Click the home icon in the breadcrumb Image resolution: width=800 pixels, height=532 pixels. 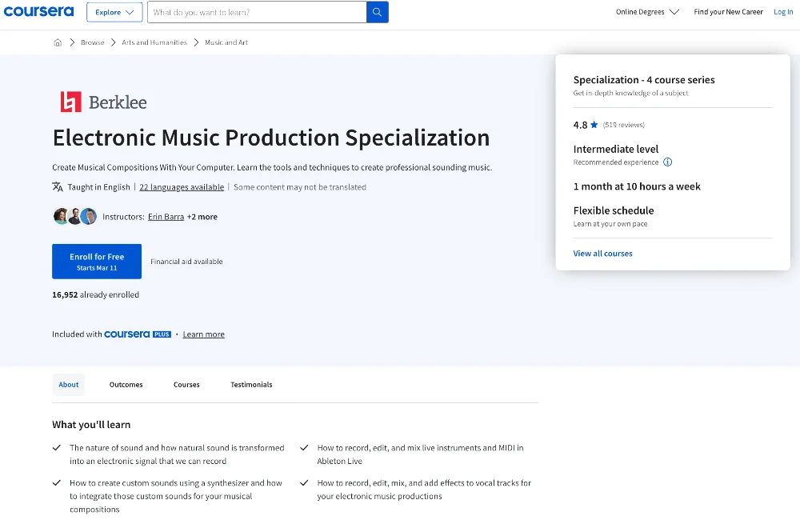tap(57, 42)
